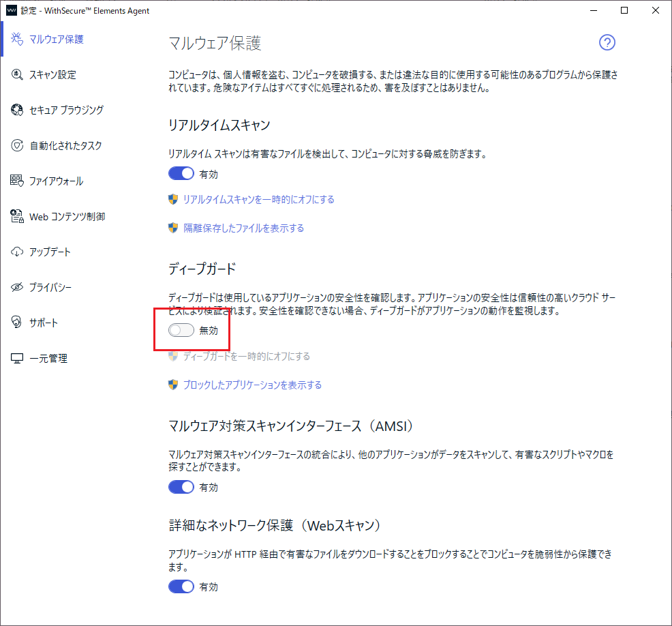672x626 pixels.
Task: Click the マルウェア保護 sidebar icon
Action: pos(17,39)
